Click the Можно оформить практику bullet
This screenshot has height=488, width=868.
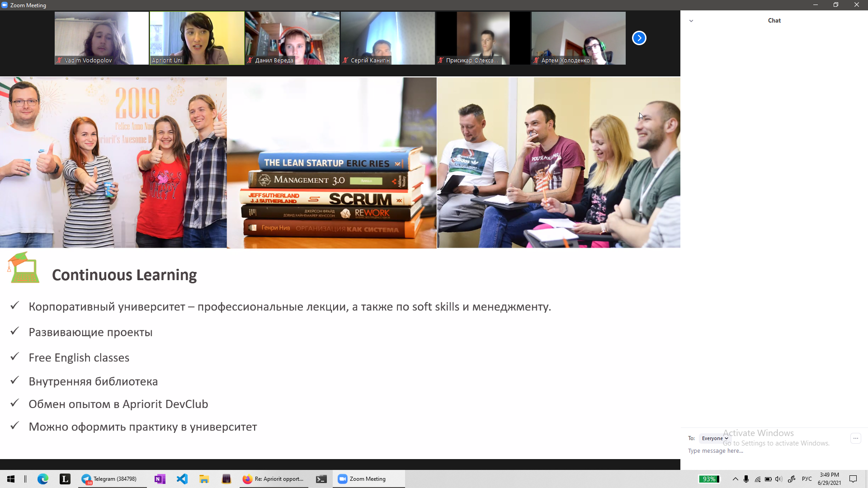[x=143, y=427]
